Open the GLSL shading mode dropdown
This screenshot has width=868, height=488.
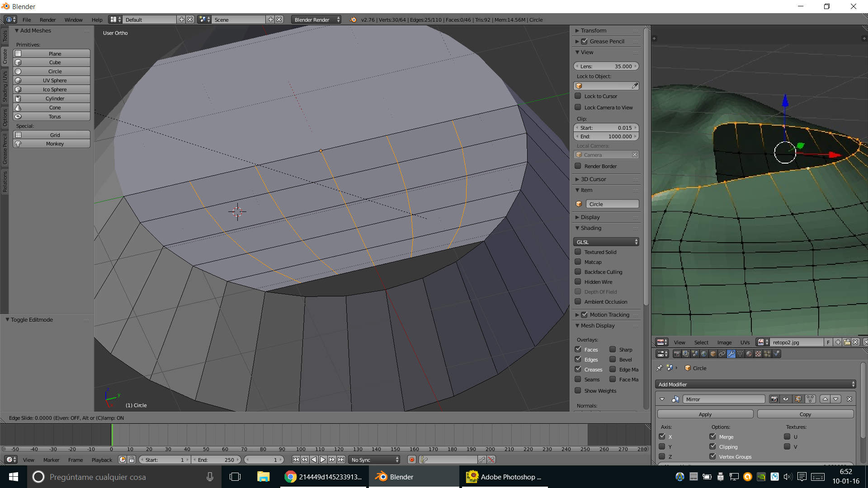[606, 242]
